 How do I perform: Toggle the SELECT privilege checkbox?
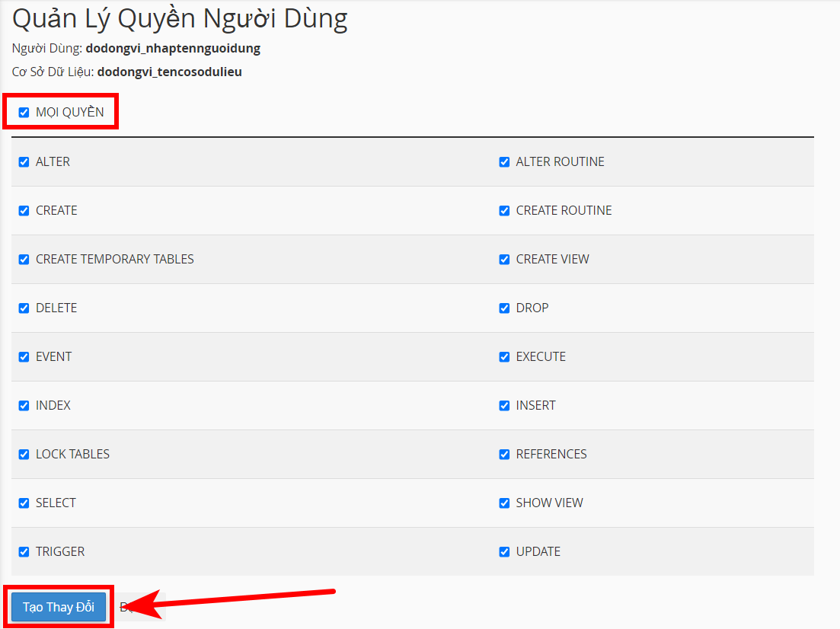tap(24, 503)
